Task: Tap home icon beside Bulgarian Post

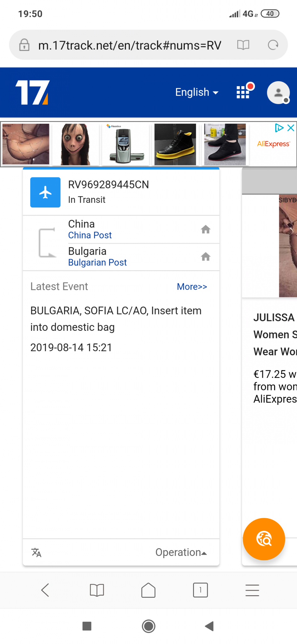Action: click(x=206, y=257)
